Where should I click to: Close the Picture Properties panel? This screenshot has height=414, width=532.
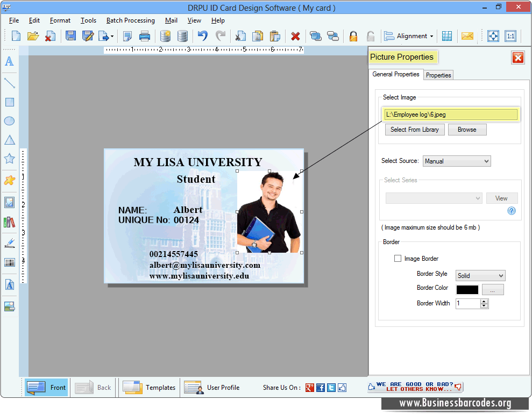[x=518, y=58]
